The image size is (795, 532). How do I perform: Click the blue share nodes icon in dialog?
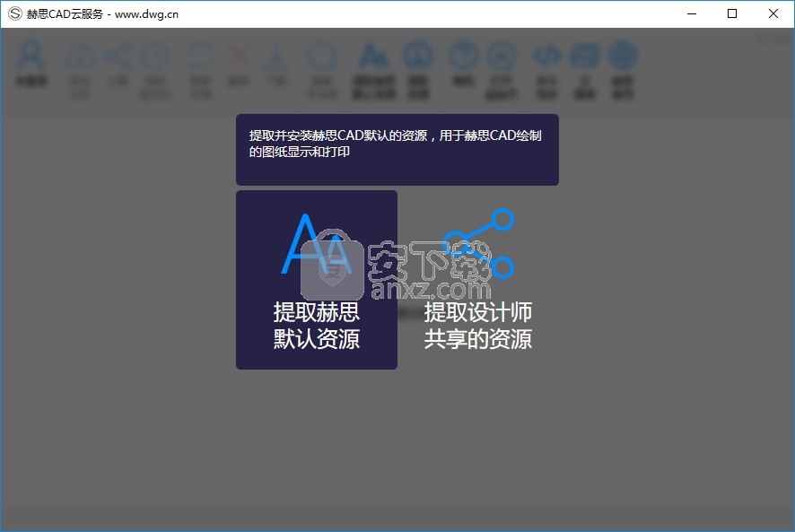478,244
